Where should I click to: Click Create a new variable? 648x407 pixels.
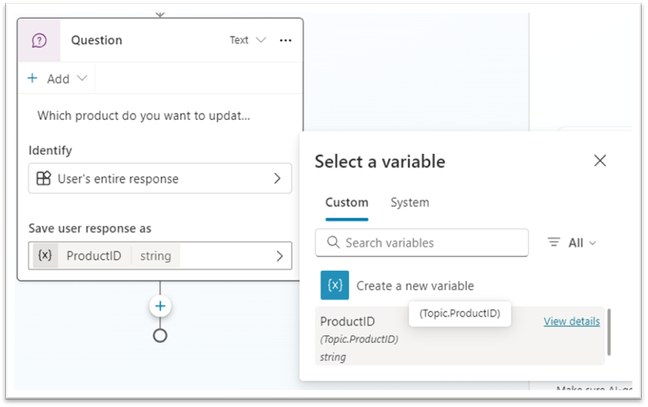pos(415,285)
